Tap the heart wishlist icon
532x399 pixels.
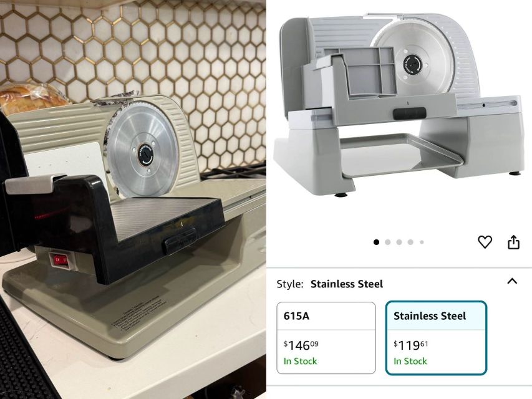click(485, 242)
